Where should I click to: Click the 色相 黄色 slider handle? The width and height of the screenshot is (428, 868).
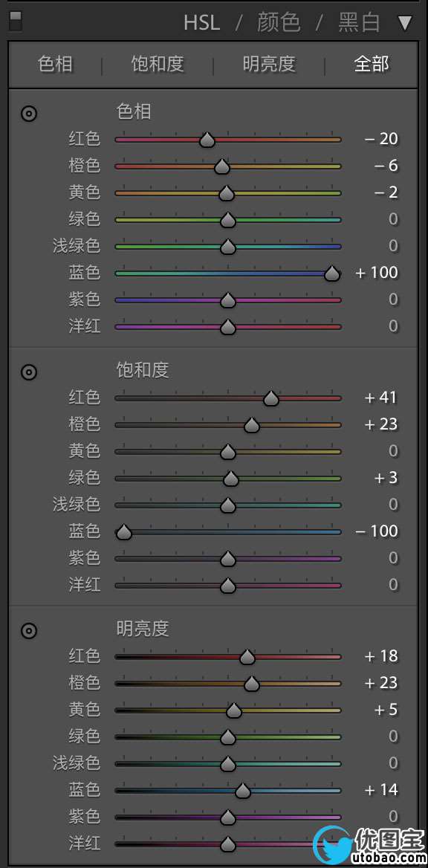227,193
